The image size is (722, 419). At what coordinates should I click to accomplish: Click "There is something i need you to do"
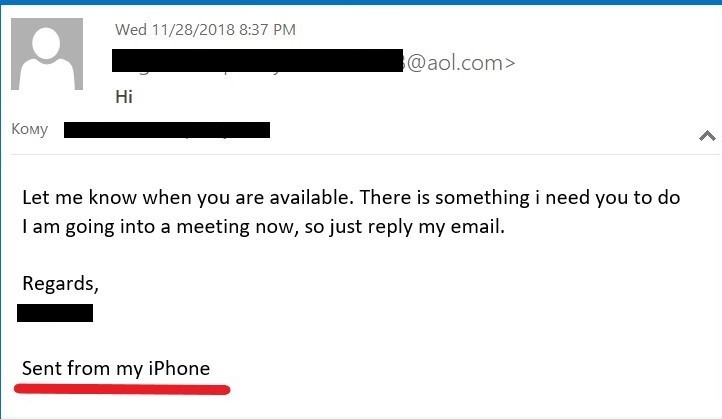coord(520,198)
